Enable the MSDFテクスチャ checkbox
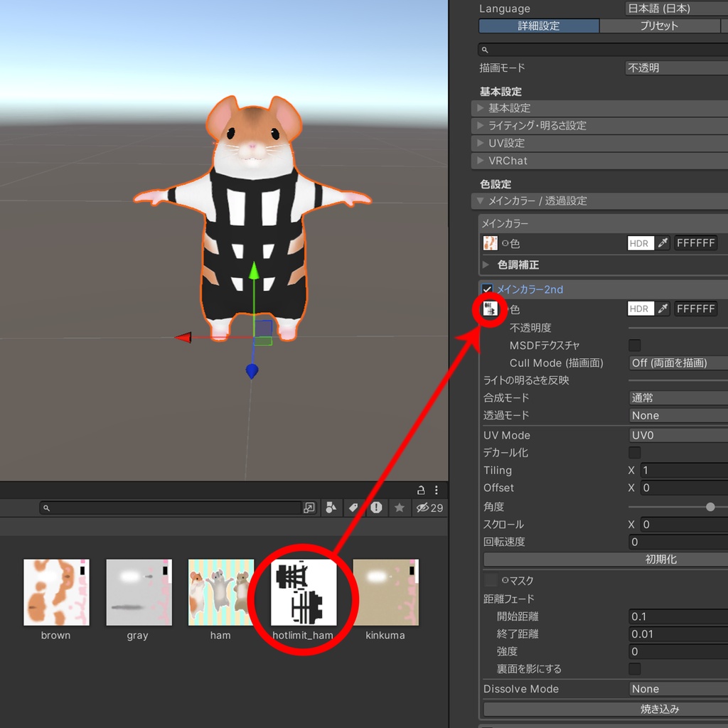Viewport: 728px width, 728px height. pyautogui.click(x=634, y=345)
